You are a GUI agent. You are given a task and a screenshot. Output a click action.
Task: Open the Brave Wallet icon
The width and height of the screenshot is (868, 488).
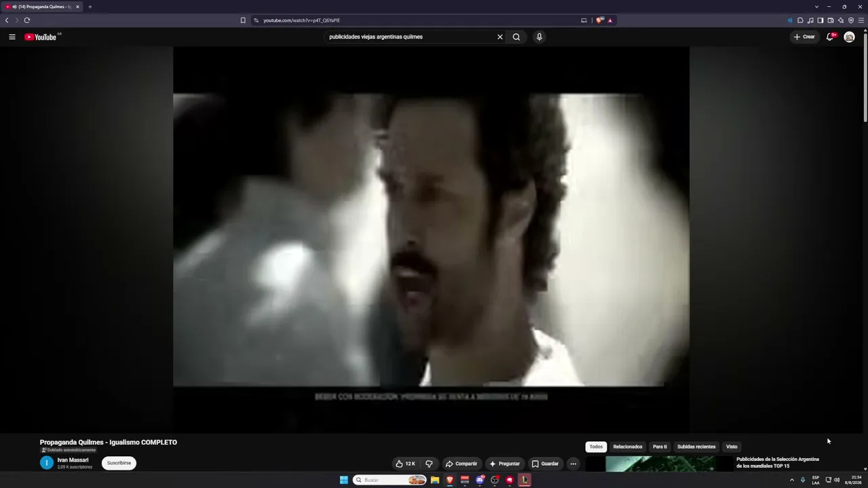point(831,20)
